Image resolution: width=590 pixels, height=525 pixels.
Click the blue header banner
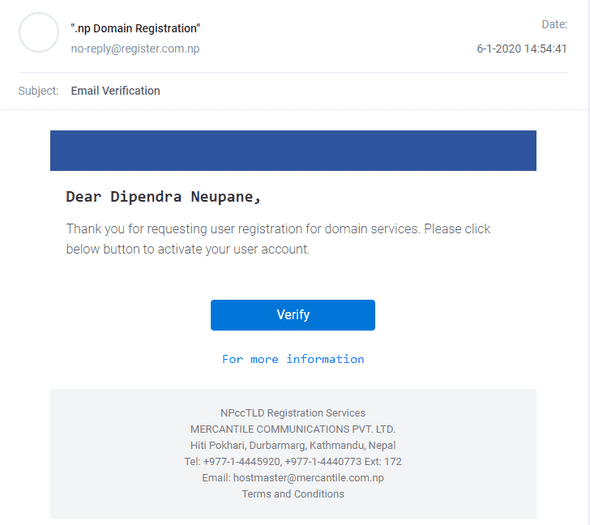[293, 151]
